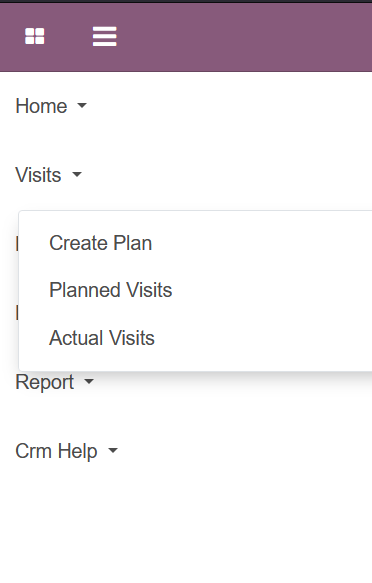Open the Home menu
This screenshot has width=372, height=583.
pyautogui.click(x=41, y=106)
